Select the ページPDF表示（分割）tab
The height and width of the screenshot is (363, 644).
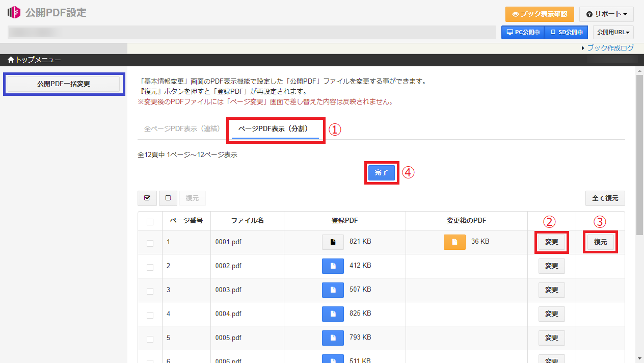coord(273,129)
